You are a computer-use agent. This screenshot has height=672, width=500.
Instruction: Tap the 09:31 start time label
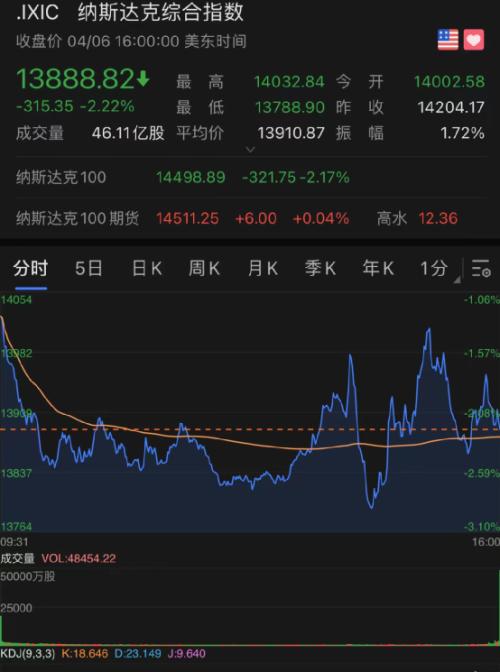coord(14,542)
